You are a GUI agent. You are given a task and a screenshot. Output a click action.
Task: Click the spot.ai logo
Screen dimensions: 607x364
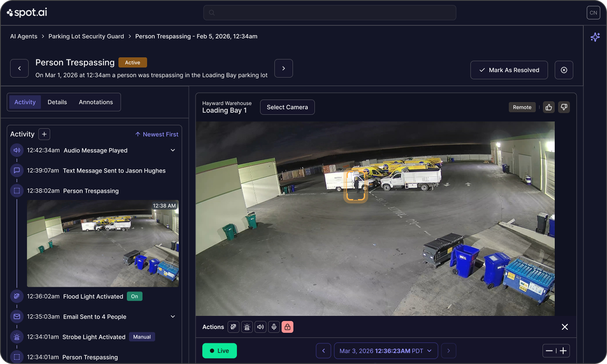27,13
